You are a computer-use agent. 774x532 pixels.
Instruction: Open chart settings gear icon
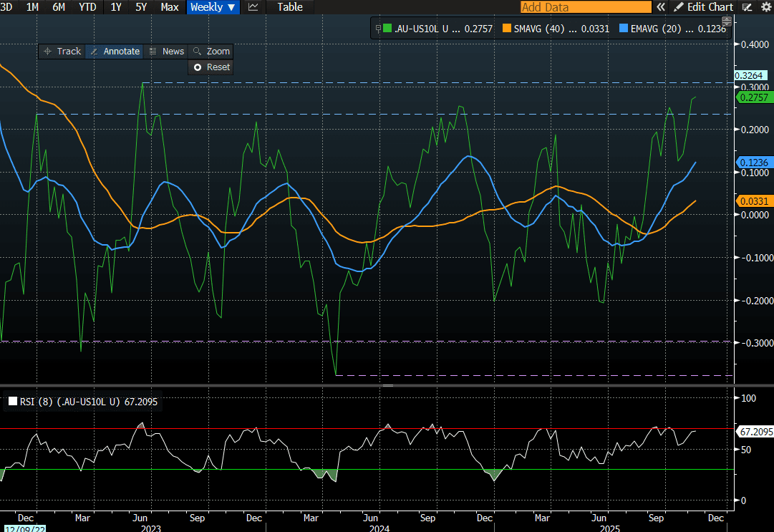pyautogui.click(x=765, y=7)
